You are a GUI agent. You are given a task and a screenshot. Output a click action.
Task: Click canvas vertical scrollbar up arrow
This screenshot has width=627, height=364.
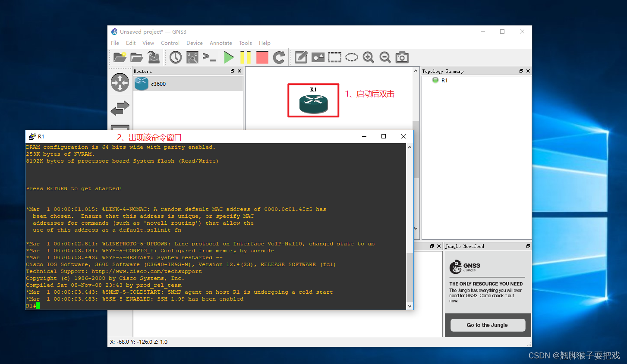(x=416, y=71)
